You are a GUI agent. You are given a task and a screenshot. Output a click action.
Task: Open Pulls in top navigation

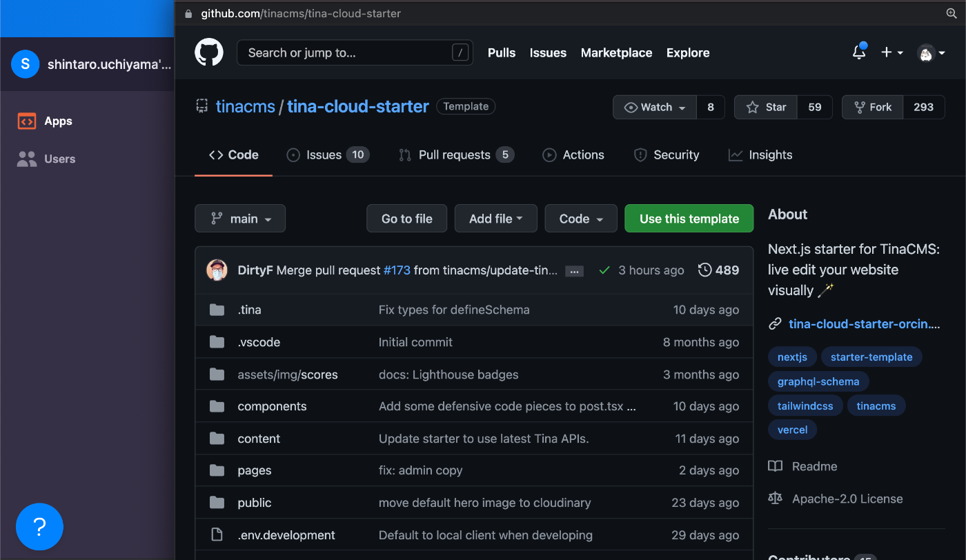[502, 53]
